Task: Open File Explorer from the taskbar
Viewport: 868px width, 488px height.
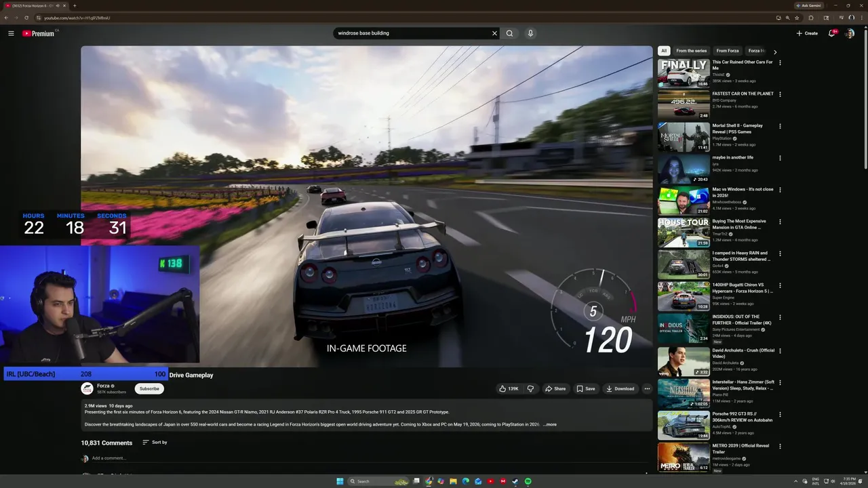Action: tap(453, 481)
